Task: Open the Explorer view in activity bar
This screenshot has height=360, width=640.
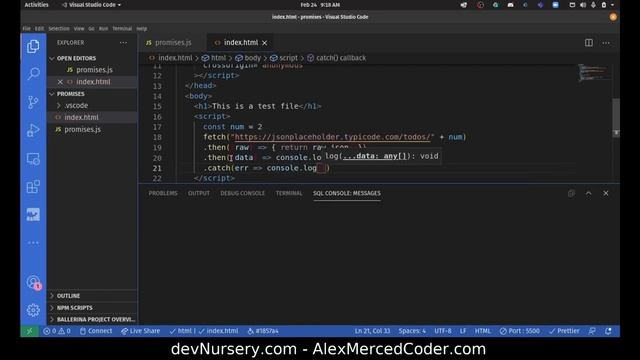Action: (33, 47)
